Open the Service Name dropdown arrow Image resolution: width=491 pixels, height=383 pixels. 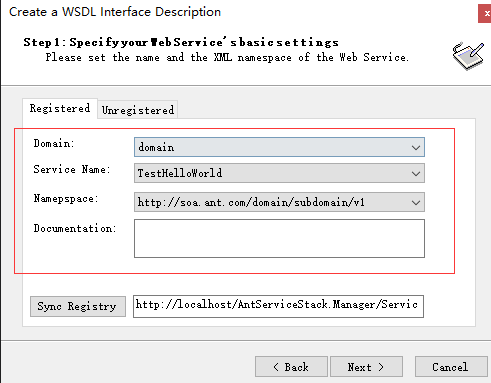pyautogui.click(x=416, y=173)
